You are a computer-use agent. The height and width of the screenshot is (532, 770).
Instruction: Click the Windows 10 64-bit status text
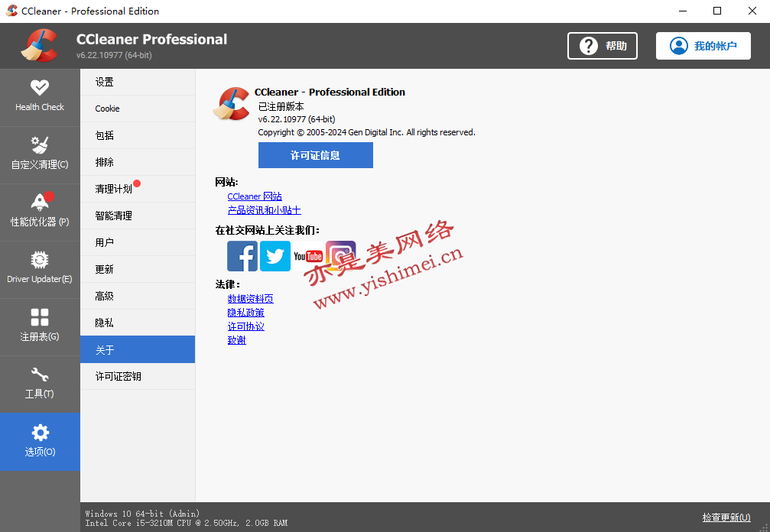142,514
